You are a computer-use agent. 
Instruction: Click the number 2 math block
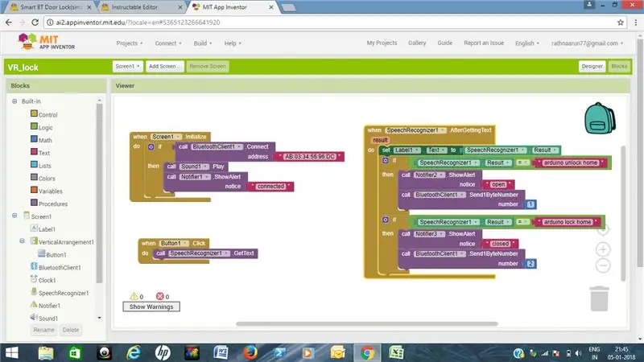click(530, 264)
